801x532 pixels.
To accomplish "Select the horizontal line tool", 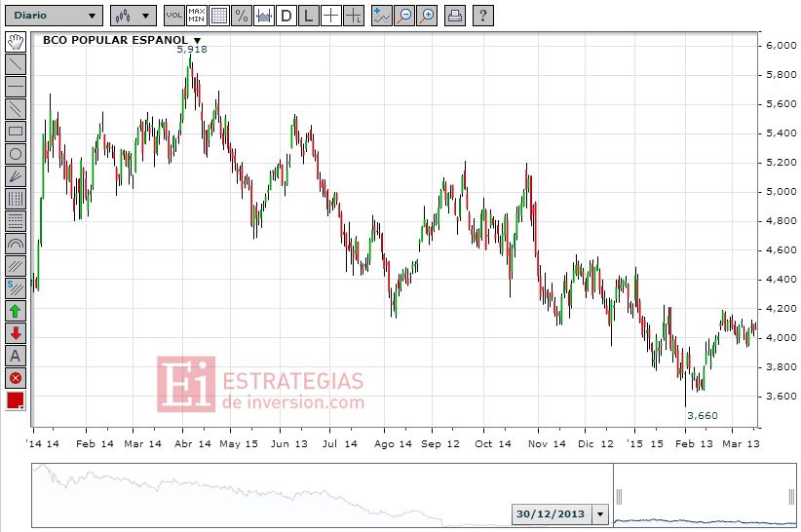I will tap(16, 87).
